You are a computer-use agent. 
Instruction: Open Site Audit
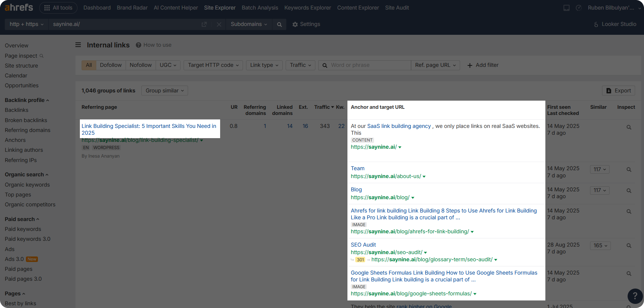397,8
